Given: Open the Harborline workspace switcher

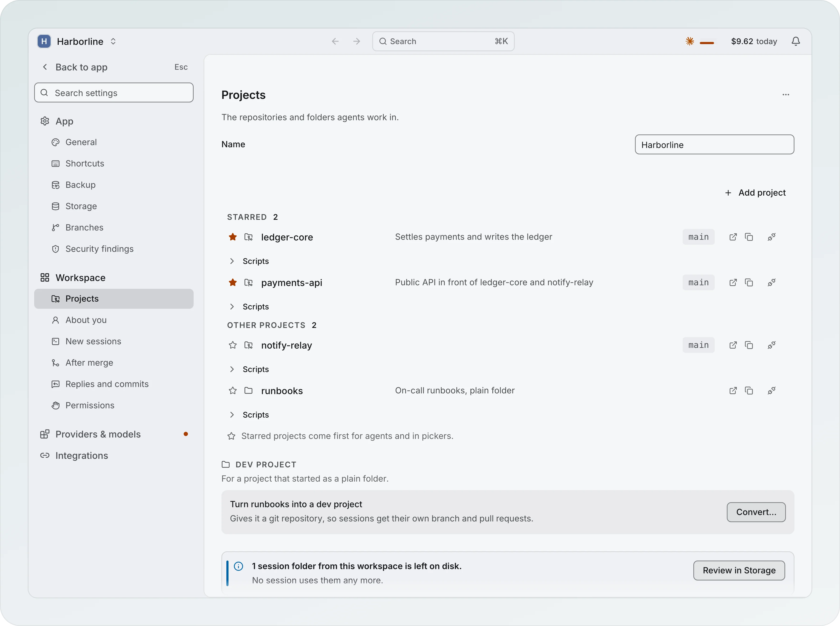Looking at the screenshot, I should (x=77, y=41).
